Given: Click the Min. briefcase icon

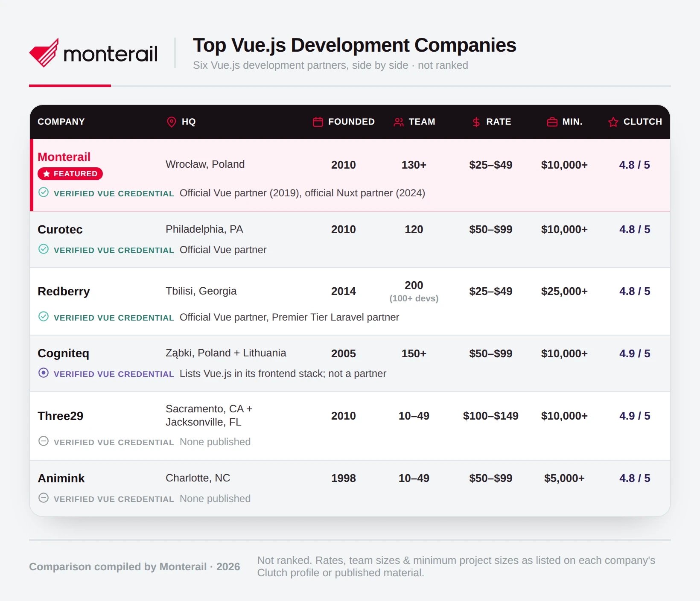Looking at the screenshot, I should (x=552, y=122).
